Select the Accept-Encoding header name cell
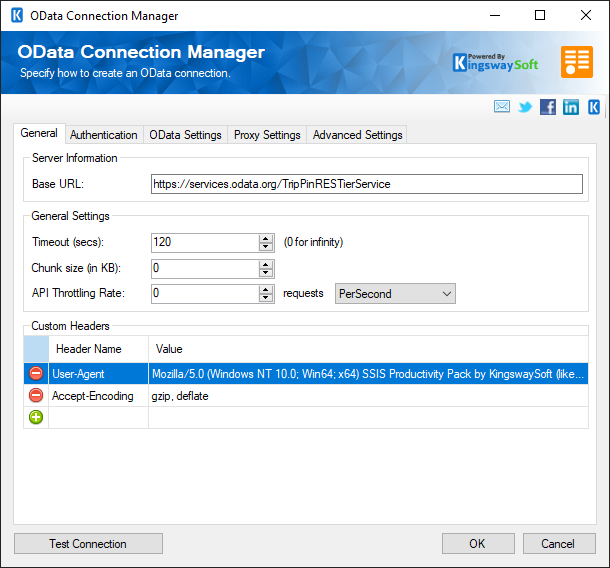Image resolution: width=610 pixels, height=568 pixels. tap(98, 396)
